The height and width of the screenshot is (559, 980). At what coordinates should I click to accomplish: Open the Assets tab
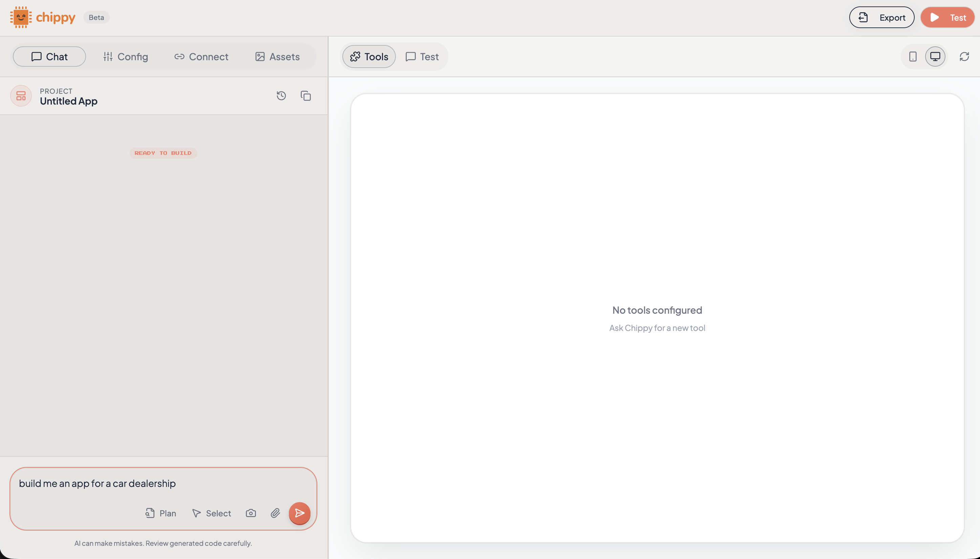coord(277,57)
